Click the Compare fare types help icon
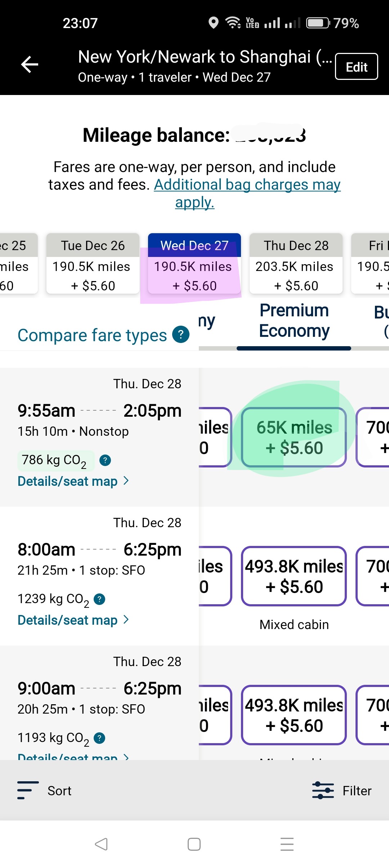This screenshot has width=389, height=868. pyautogui.click(x=181, y=335)
